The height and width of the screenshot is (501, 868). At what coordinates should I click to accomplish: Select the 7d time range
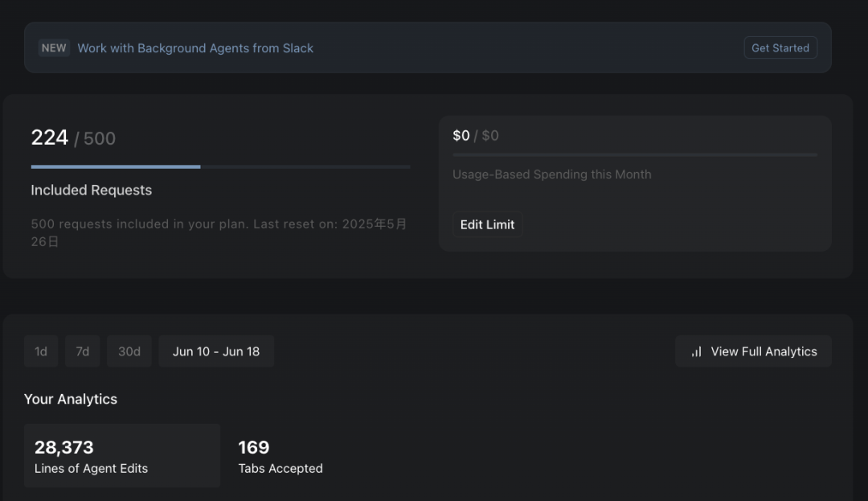(x=83, y=351)
